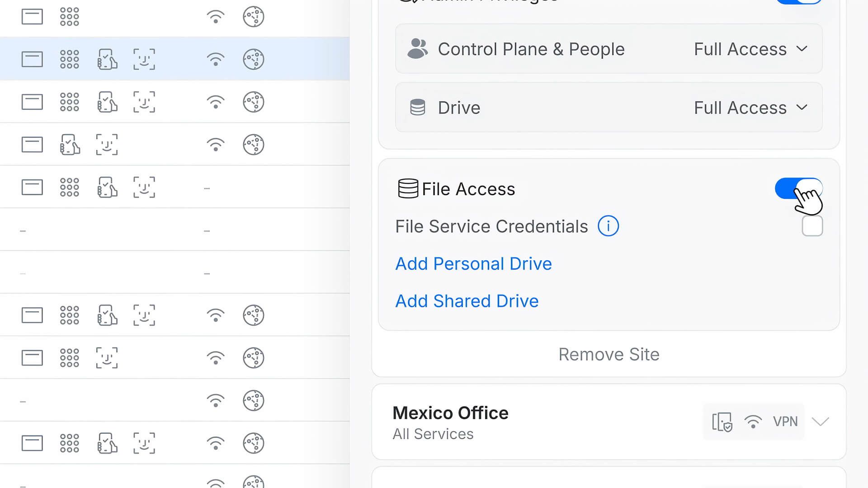Click the Control Plane people icon
This screenshot has width=868, height=488.
click(417, 49)
